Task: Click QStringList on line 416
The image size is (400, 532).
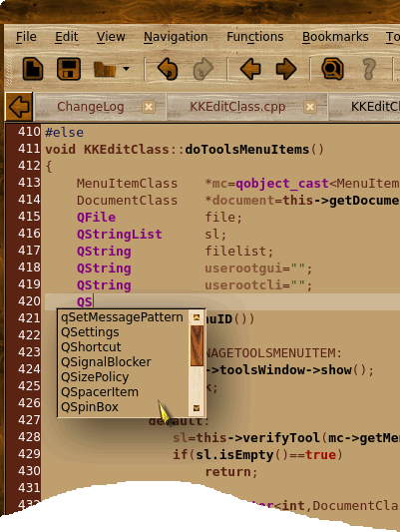Action: [x=120, y=235]
